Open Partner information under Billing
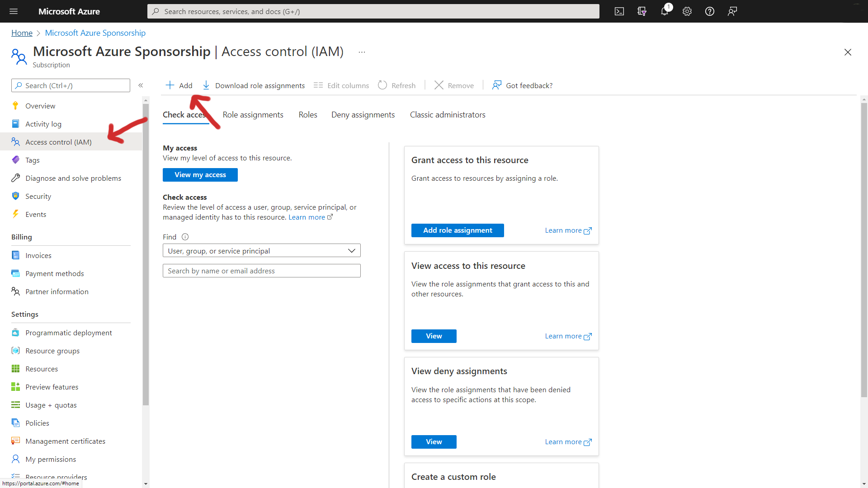 [x=71, y=291]
